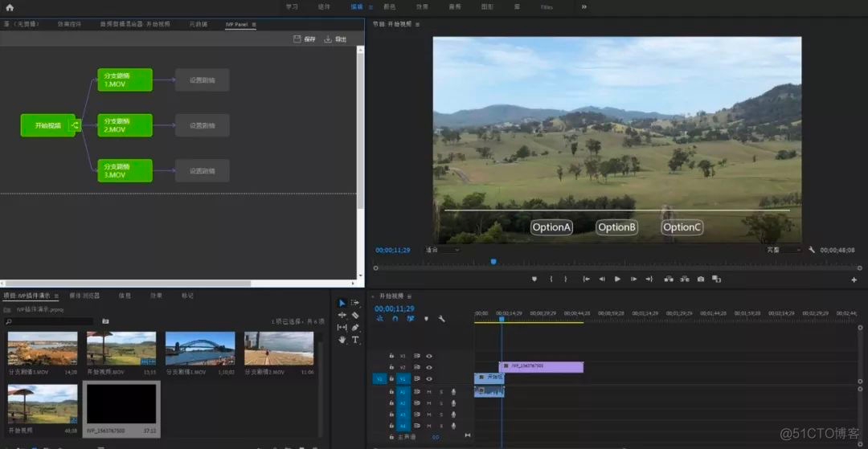The image size is (868, 449).
Task: Play the program monitor video
Action: coord(617,279)
